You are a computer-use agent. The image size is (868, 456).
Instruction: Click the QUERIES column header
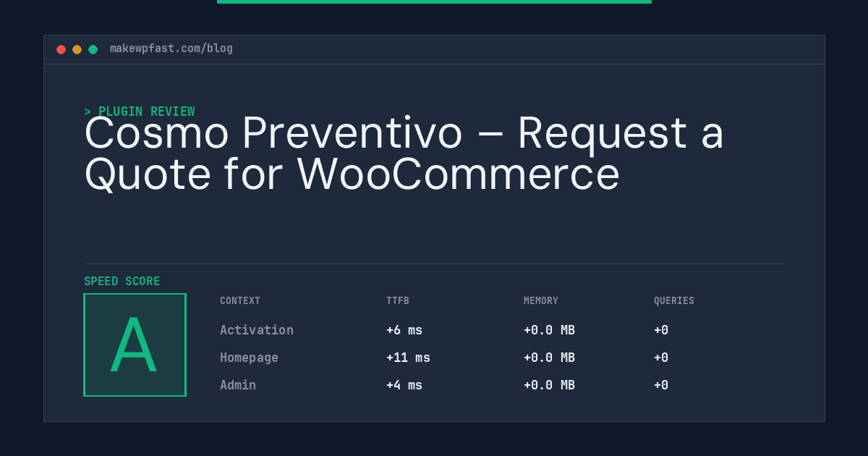coord(674,301)
